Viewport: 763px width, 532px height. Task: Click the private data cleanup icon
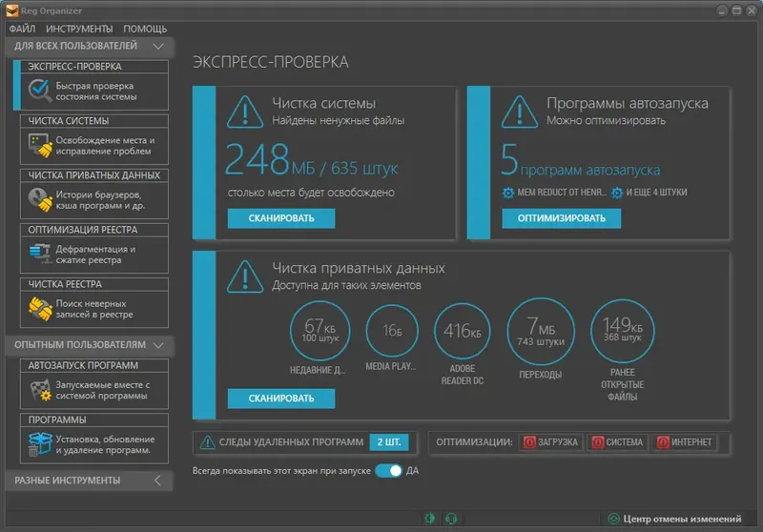40,200
